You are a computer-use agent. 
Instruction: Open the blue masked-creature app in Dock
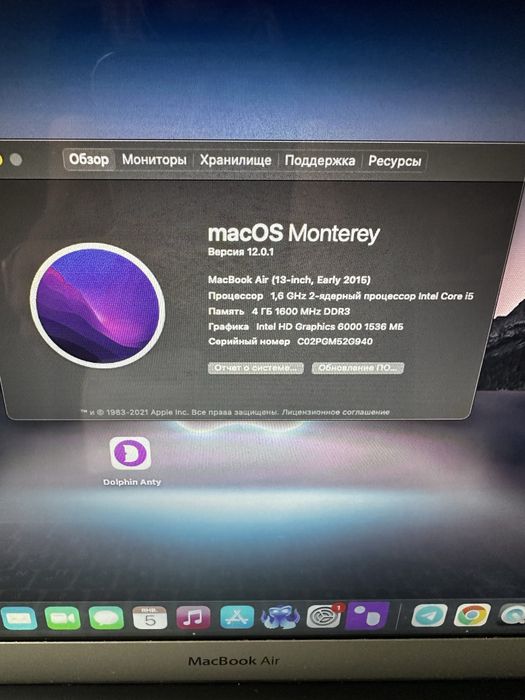tap(280, 617)
